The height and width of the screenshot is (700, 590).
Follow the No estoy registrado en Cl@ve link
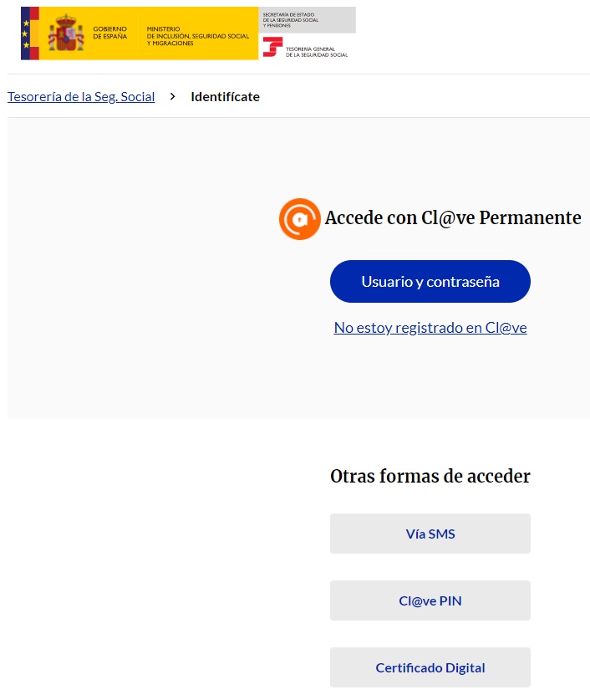430,328
